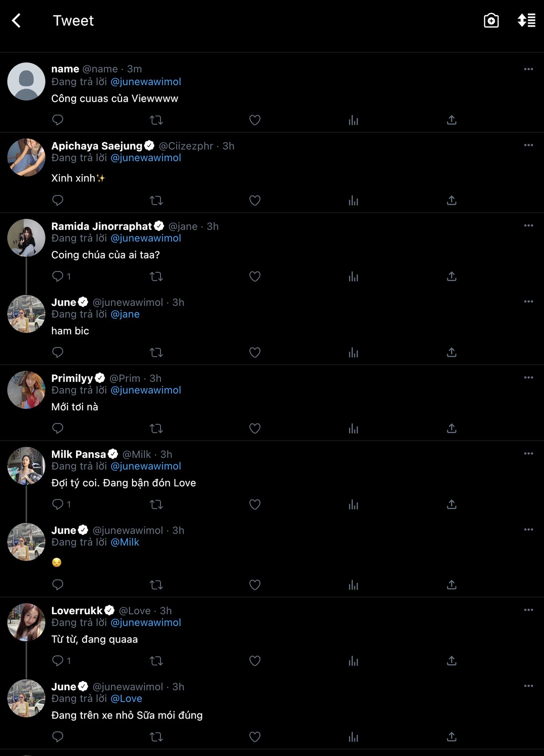Go back using the top-left arrow

(16, 20)
